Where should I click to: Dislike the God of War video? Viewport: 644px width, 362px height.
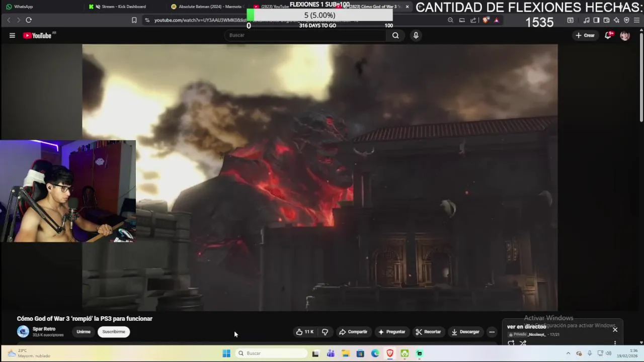[325, 332]
